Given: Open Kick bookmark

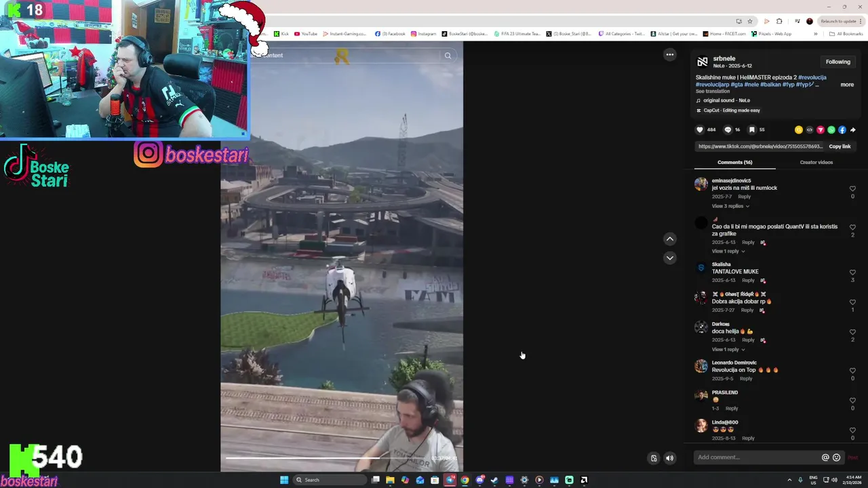Looking at the screenshot, I should coord(281,34).
